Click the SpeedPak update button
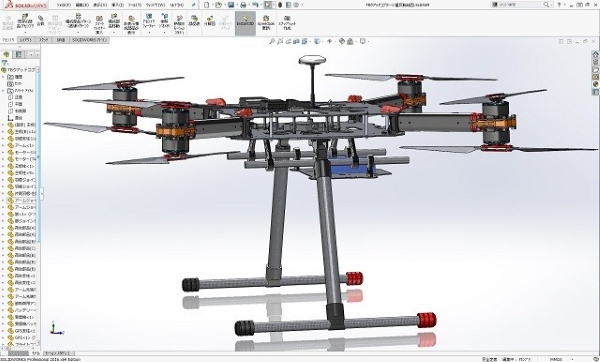Screen dimensions: 600x362 [x=266, y=23]
